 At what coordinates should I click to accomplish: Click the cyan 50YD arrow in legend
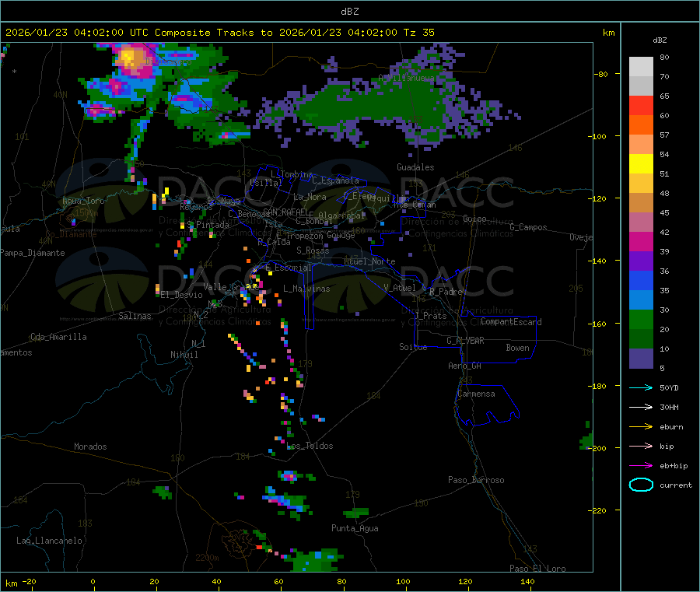[641, 387]
